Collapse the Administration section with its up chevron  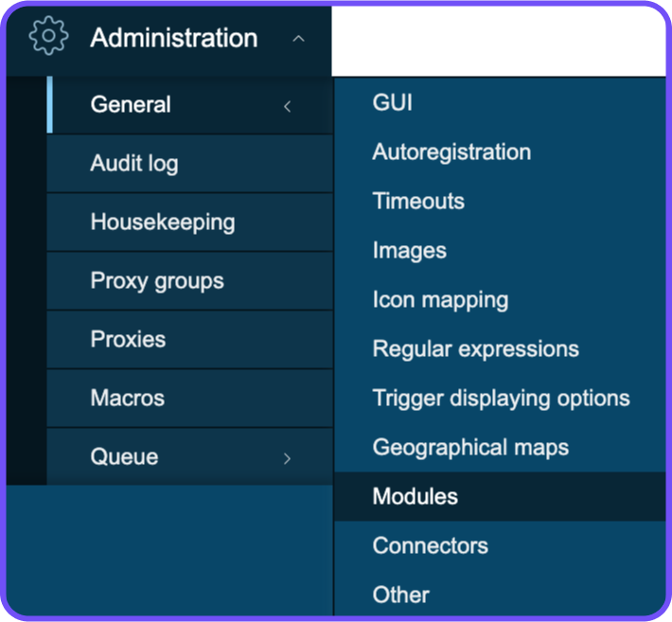[298, 39]
